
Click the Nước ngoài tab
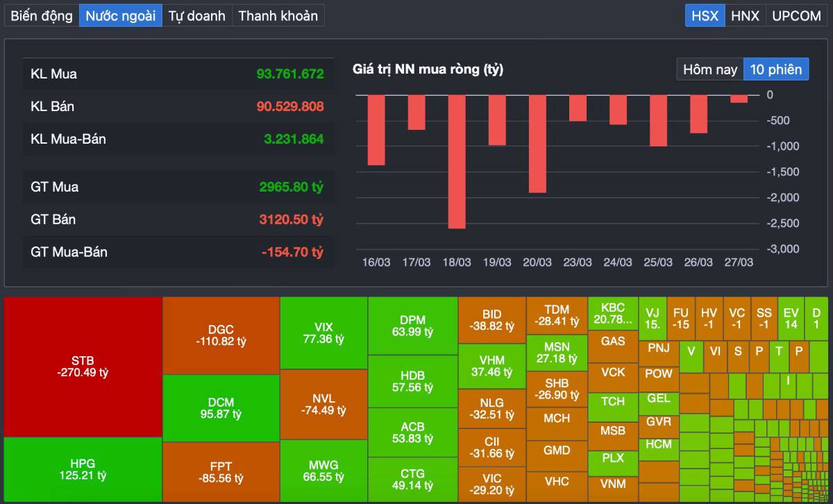click(121, 15)
